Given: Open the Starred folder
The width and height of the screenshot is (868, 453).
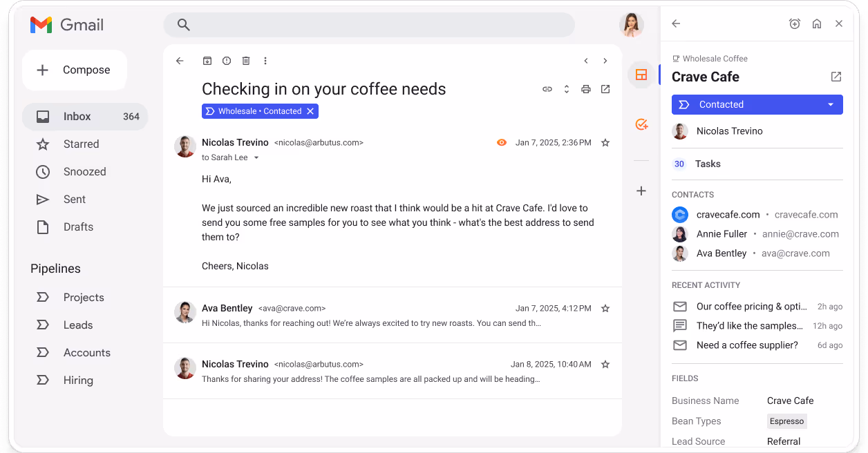Looking at the screenshot, I should pyautogui.click(x=81, y=144).
